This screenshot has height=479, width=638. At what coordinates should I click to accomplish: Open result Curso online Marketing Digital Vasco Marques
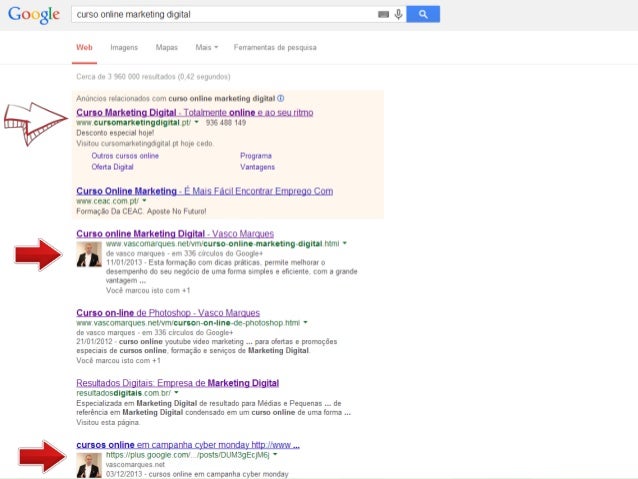coord(175,234)
